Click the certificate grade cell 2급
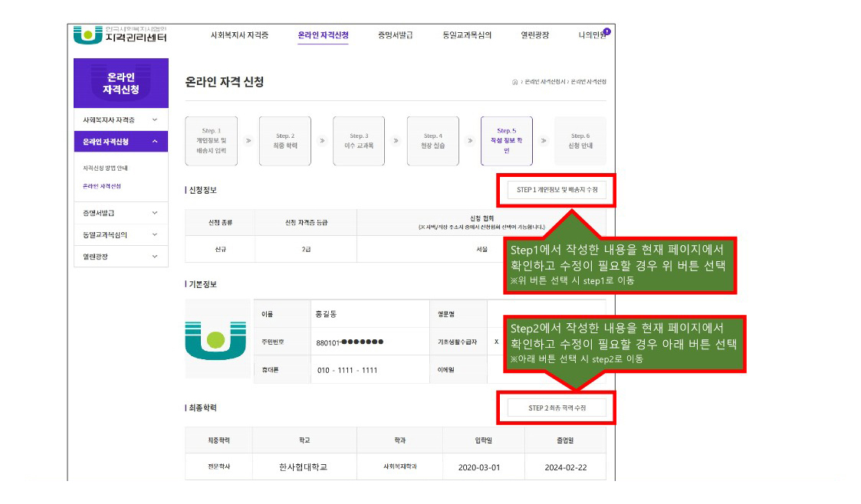Viewport: 861px width, 504px height. point(307,250)
